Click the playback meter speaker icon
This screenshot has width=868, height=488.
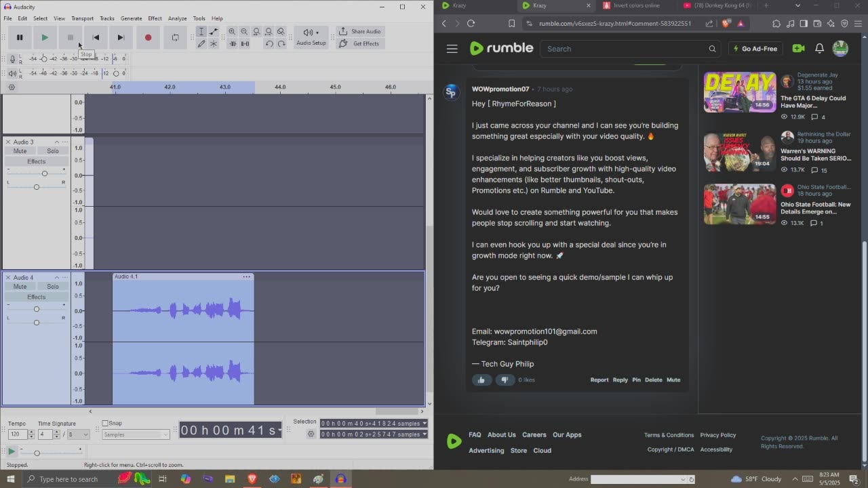pyautogui.click(x=12, y=73)
